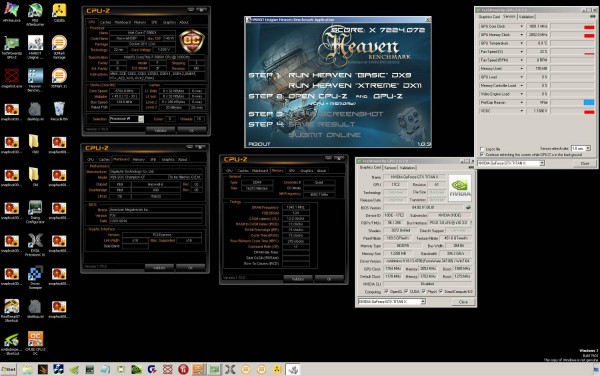600x376 pixels.
Task: Click the GPU Core Clock sensor graph
Action: point(572,26)
